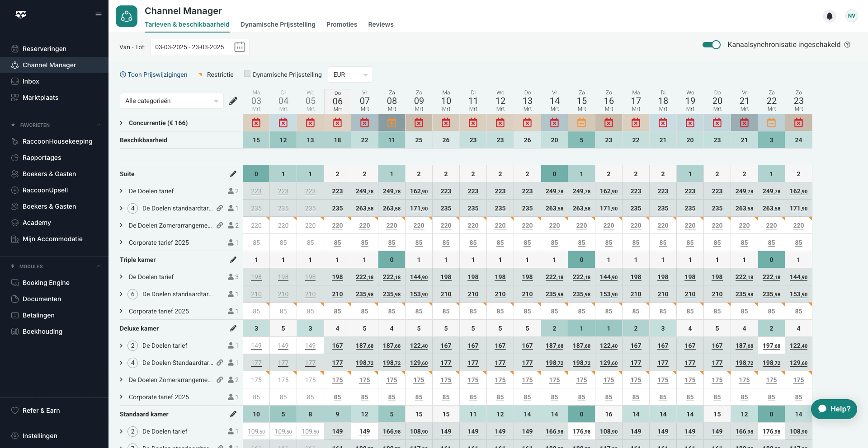This screenshot has width=868, height=448.
Task: Switch to Promoties tab
Action: point(342,24)
